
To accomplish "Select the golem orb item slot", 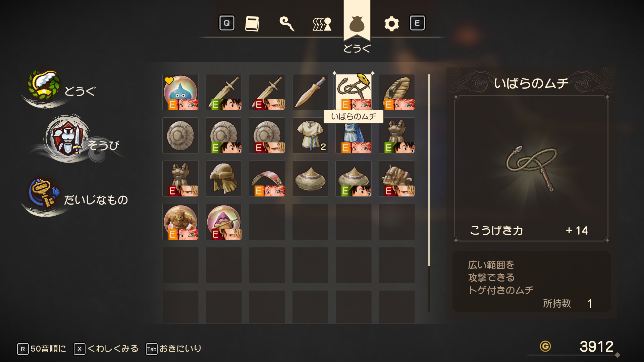I will point(180,222).
